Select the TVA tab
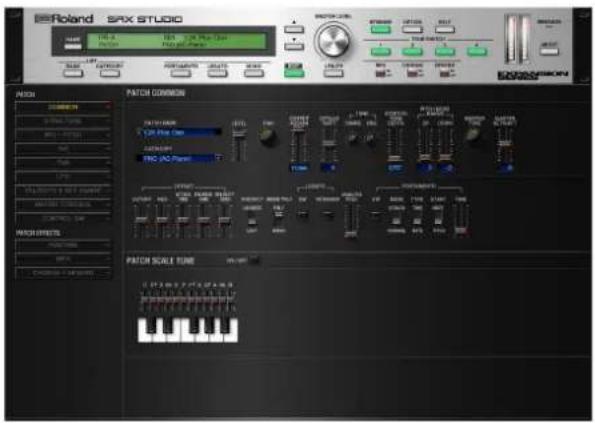The height and width of the screenshot is (423, 595). coord(63,163)
